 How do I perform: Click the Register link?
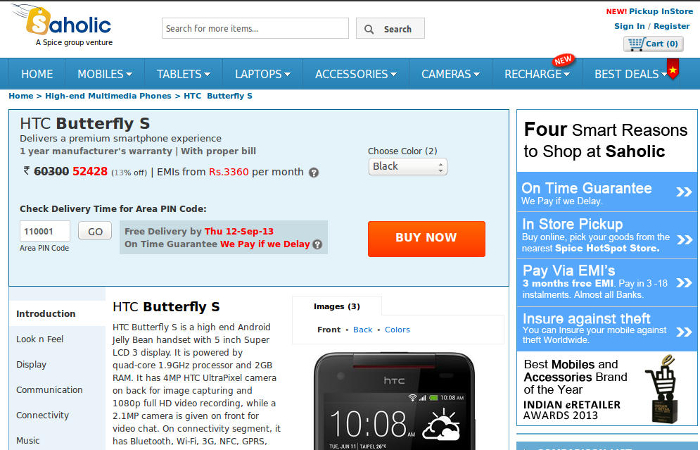[671, 26]
